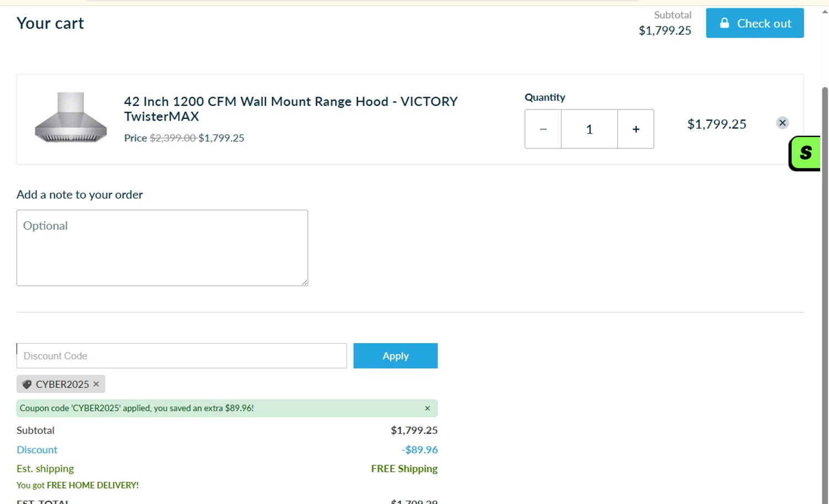The height and width of the screenshot is (504, 829).
Task: Open the range hood product thumbnail
Action: tap(71, 117)
